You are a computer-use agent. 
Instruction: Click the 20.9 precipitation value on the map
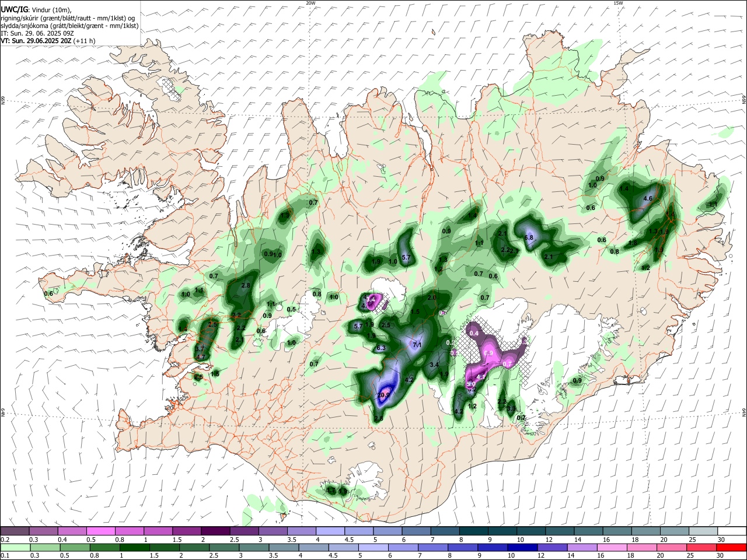pos(383,395)
